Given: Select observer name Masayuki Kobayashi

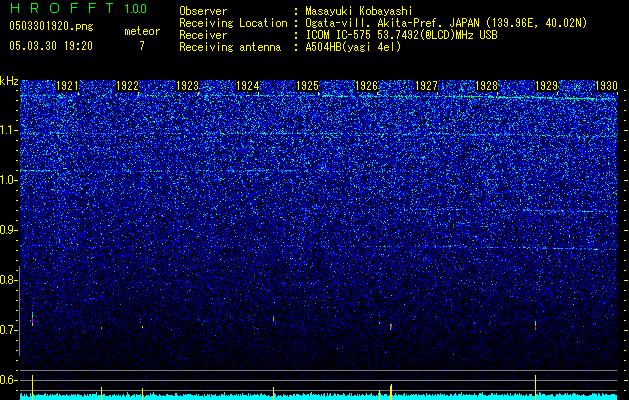Looking at the screenshot, I should (x=359, y=11).
